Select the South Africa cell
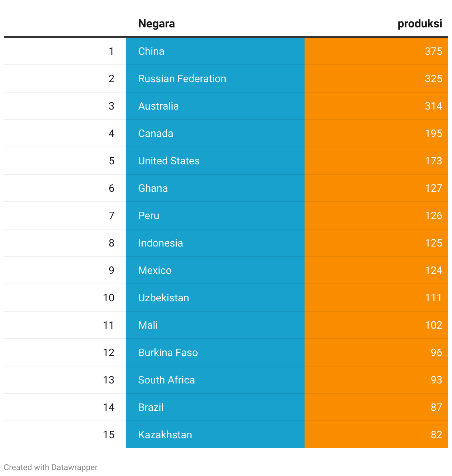 click(166, 380)
